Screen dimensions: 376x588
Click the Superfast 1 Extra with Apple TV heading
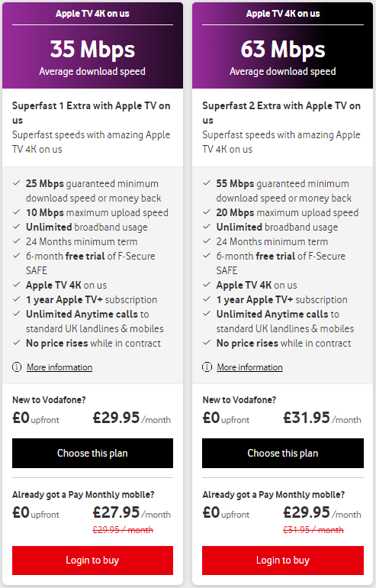point(91,113)
